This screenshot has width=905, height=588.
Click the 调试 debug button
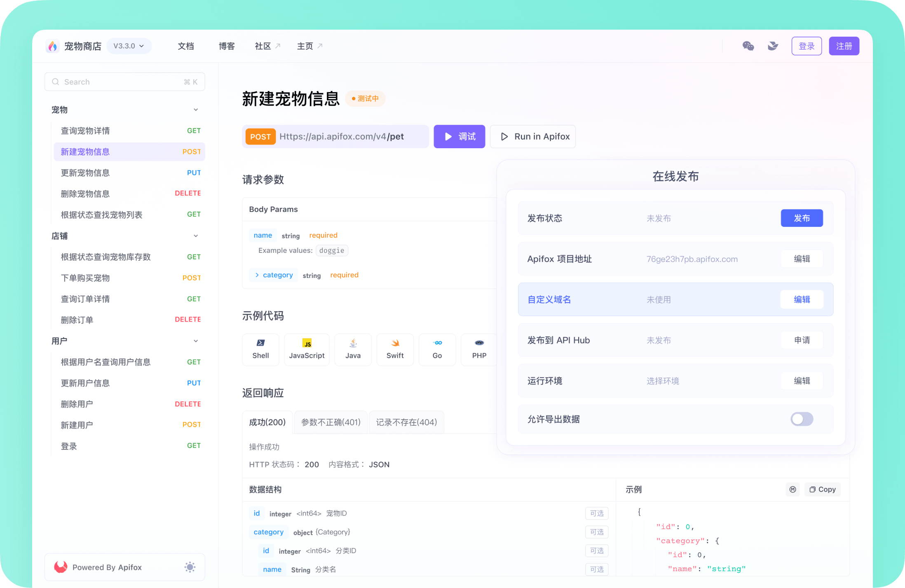[x=459, y=136]
